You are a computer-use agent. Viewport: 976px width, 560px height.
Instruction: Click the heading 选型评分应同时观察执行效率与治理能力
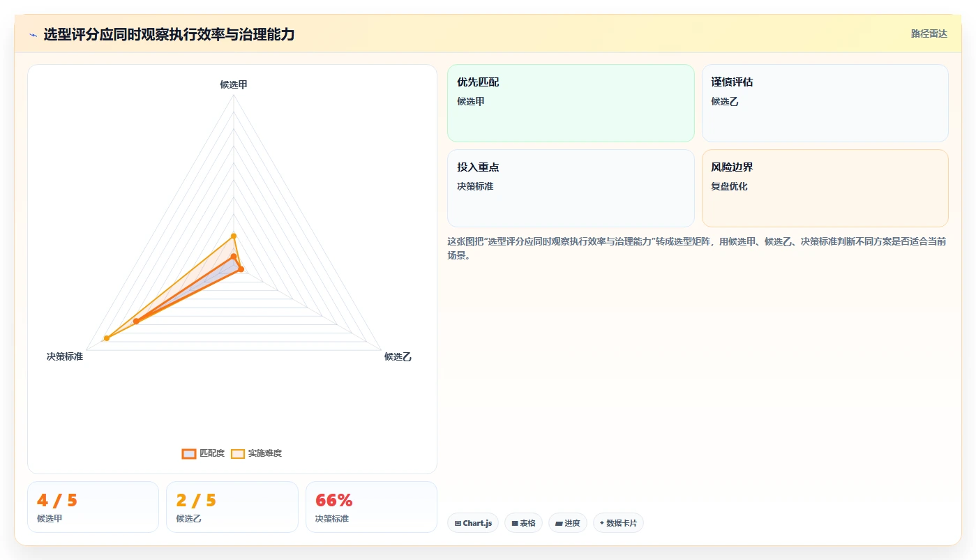(x=169, y=34)
